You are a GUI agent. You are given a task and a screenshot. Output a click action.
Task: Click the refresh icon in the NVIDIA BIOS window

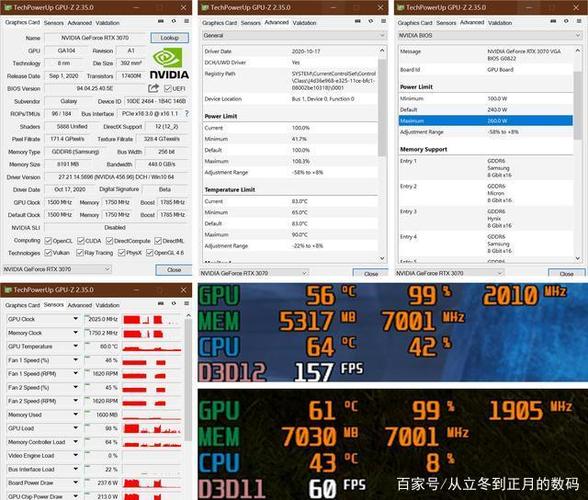coord(566,21)
